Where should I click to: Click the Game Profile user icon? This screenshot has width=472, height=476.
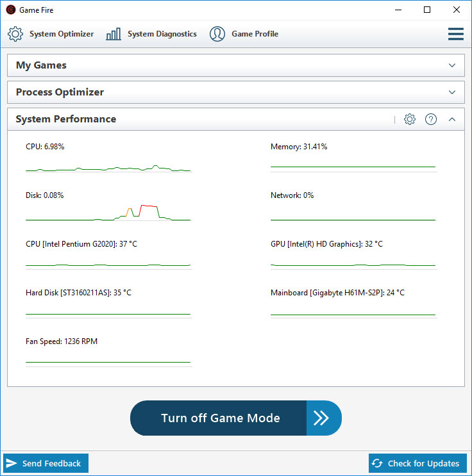click(217, 34)
